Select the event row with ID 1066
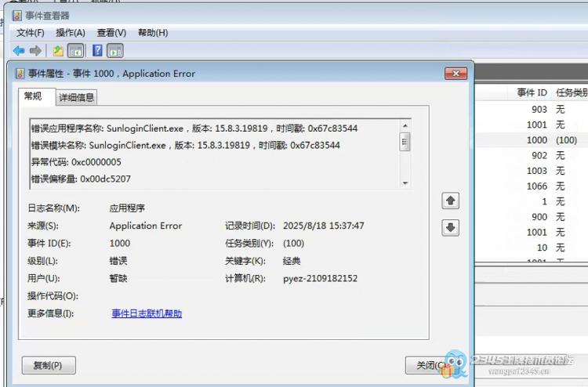Screen dimensions: 588x387 (532, 186)
